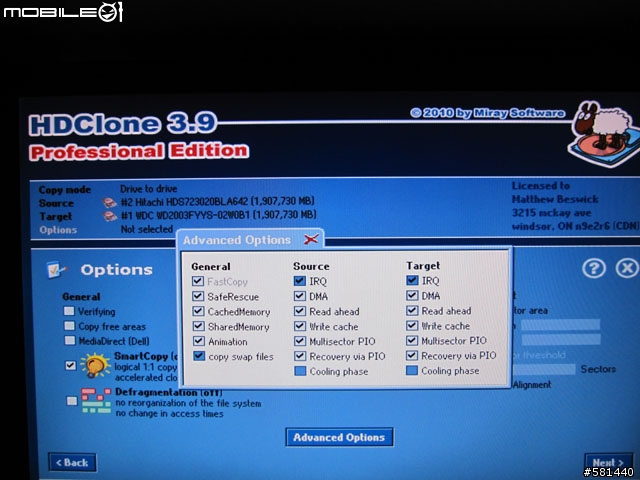Toggle Source Write cache checkbox

[300, 326]
